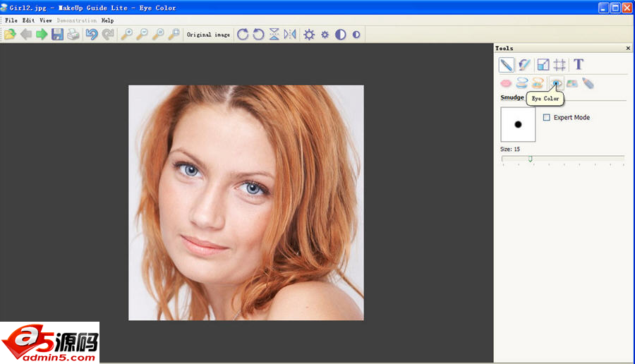Increase contrast with the large half-circle icon

[x=341, y=35]
